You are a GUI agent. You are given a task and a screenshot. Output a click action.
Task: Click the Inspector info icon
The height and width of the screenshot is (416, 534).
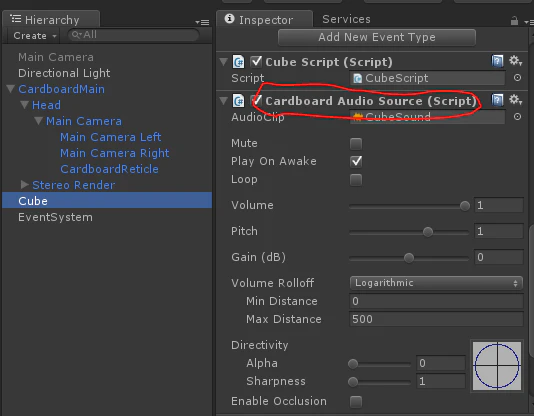point(230,19)
